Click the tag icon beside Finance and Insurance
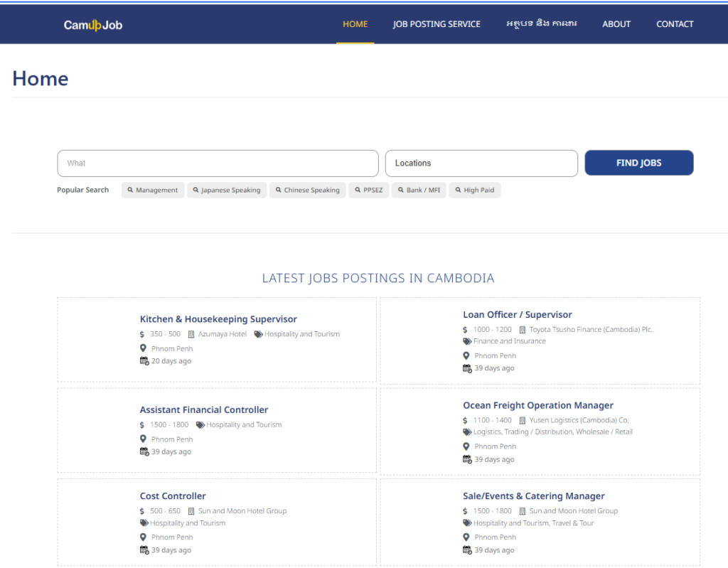This screenshot has width=728, height=568. tap(467, 341)
